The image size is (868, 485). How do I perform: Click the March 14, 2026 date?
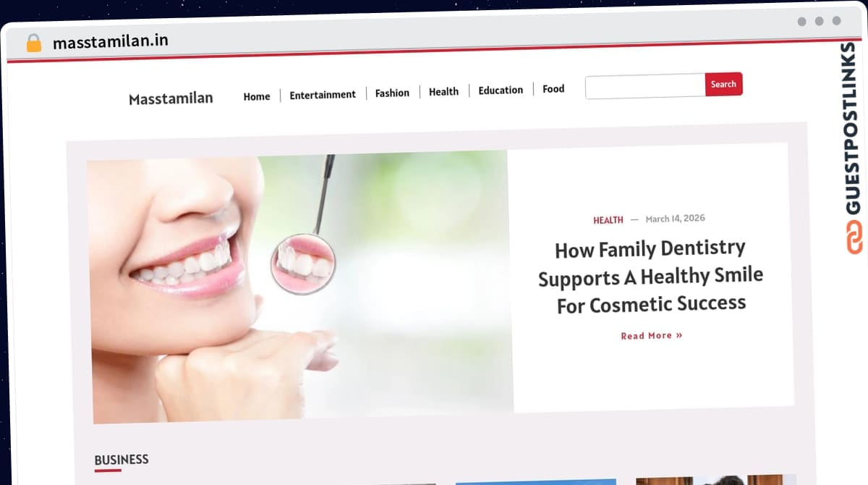pyautogui.click(x=676, y=218)
